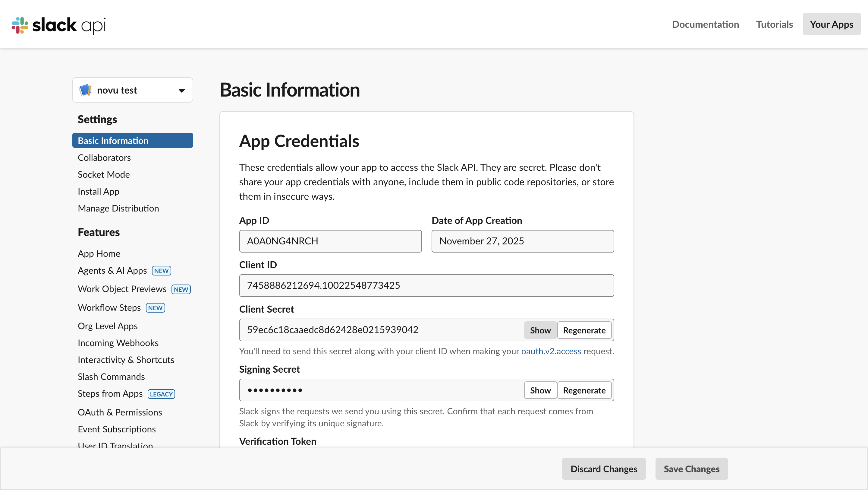Viewport: 868px width, 490px height.
Task: Follow the oauth.v2.access link
Action: click(x=551, y=351)
